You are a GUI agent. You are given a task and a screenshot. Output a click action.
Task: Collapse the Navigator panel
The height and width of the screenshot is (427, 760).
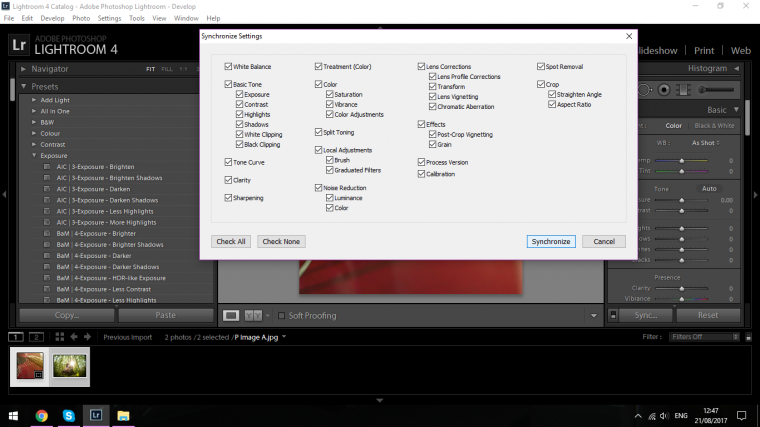pyautogui.click(x=23, y=69)
